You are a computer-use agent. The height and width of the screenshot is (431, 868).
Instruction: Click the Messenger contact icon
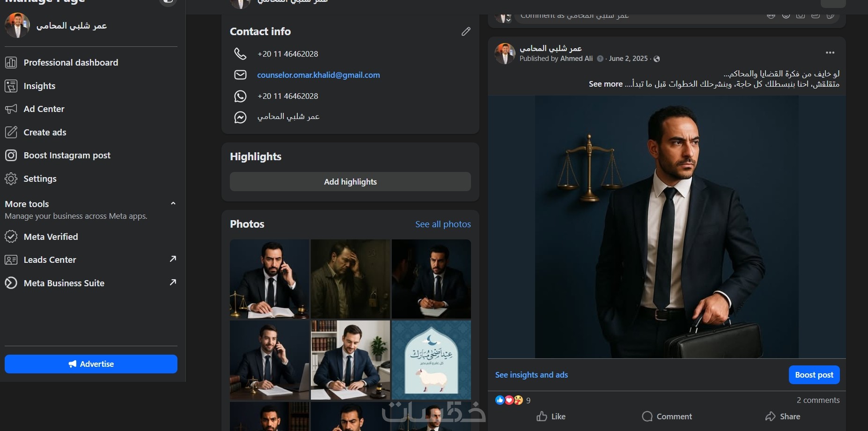[x=240, y=117]
